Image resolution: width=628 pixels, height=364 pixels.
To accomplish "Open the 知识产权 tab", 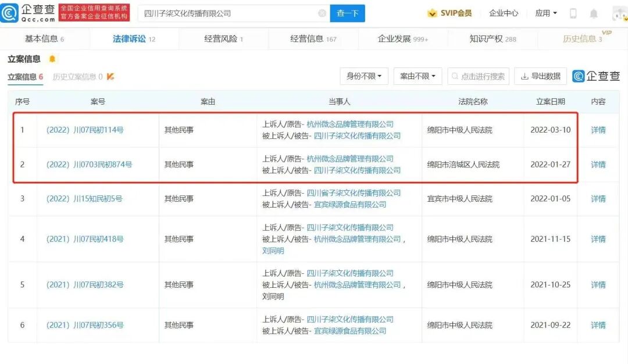I will coord(486,38).
